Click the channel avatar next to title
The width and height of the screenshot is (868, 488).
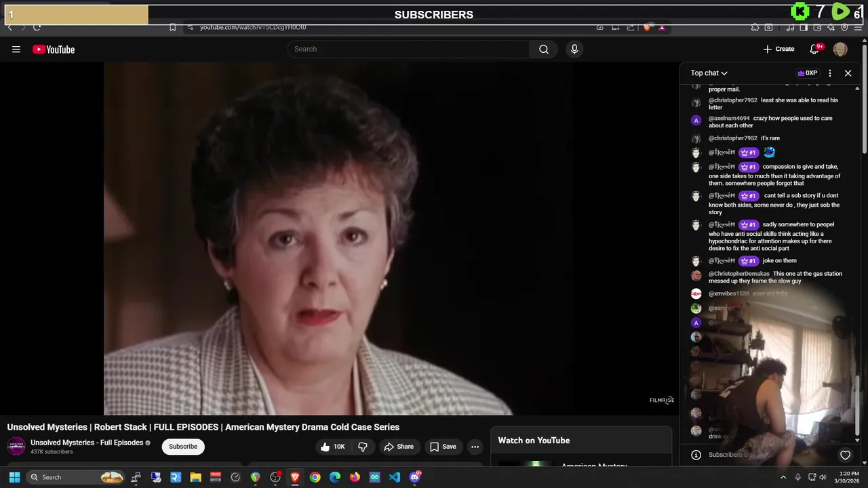click(x=16, y=447)
